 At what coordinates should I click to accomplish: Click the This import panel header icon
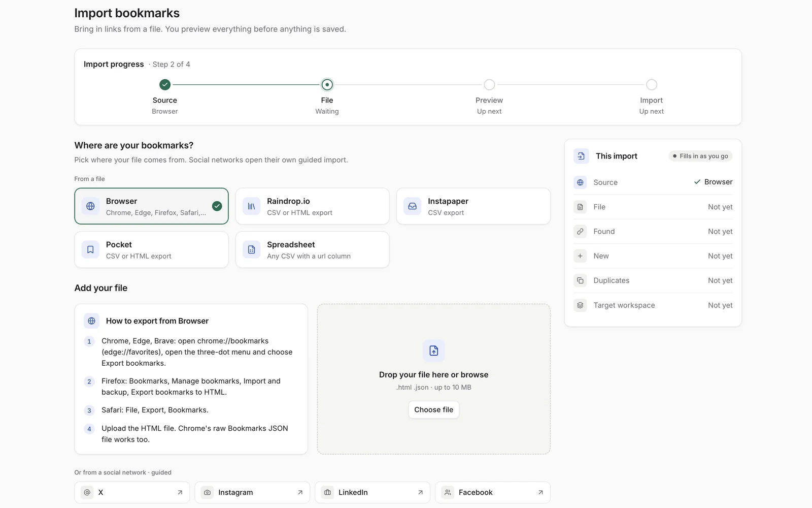point(581,156)
